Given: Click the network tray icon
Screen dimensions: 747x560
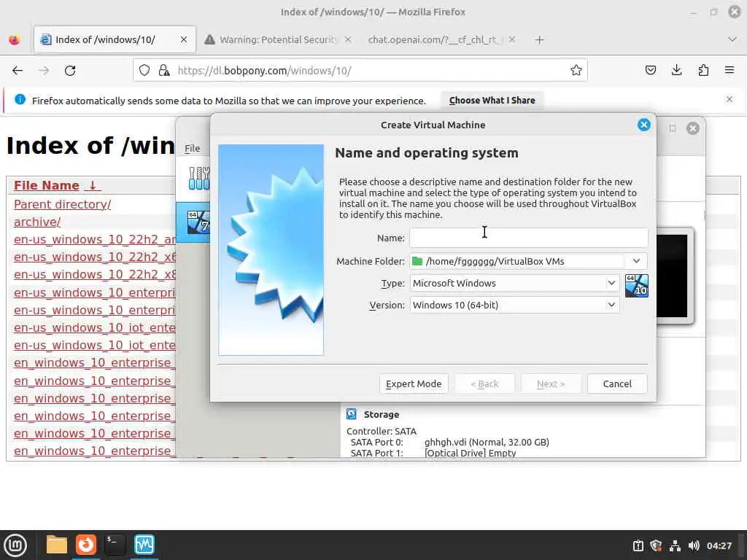Looking at the screenshot, I should click(x=675, y=545).
